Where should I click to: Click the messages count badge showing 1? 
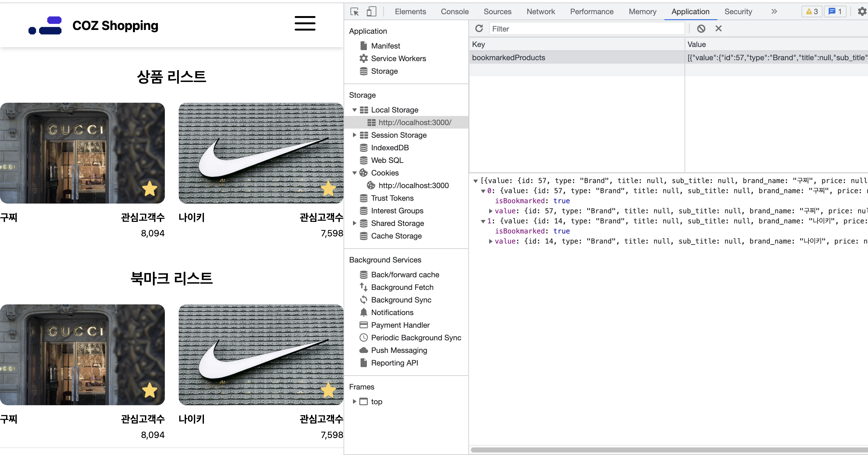point(835,11)
